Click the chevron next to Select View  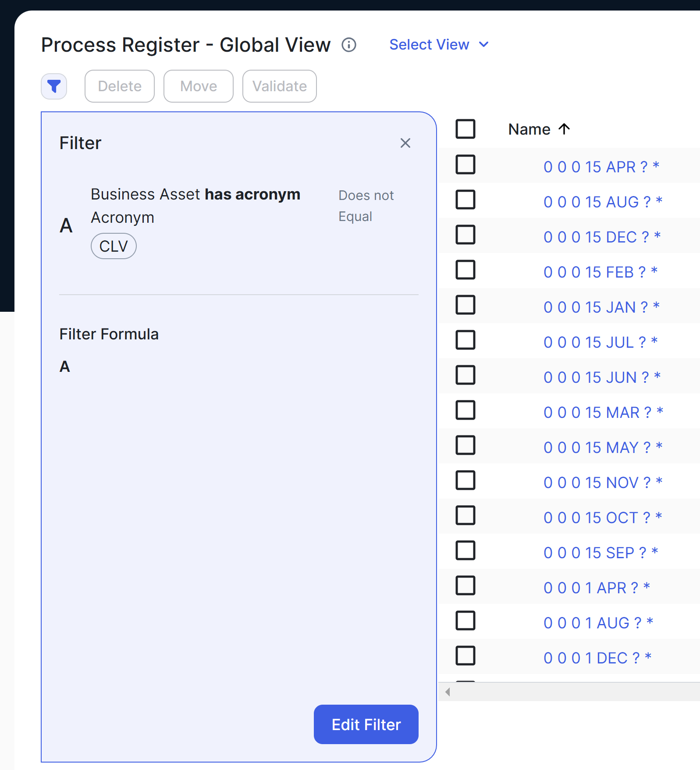484,45
